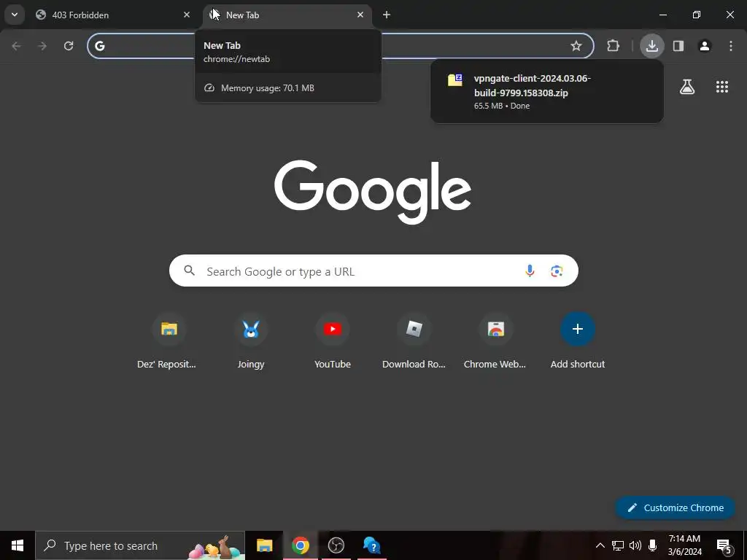Click the microphone tray icon

[x=653, y=545]
